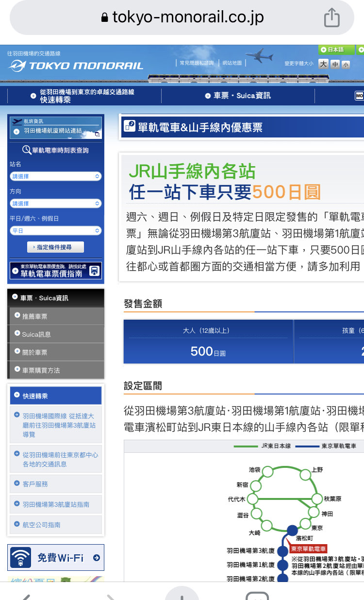Switch language with the 日本語 button
This screenshot has height=600, width=364.
[336, 50]
